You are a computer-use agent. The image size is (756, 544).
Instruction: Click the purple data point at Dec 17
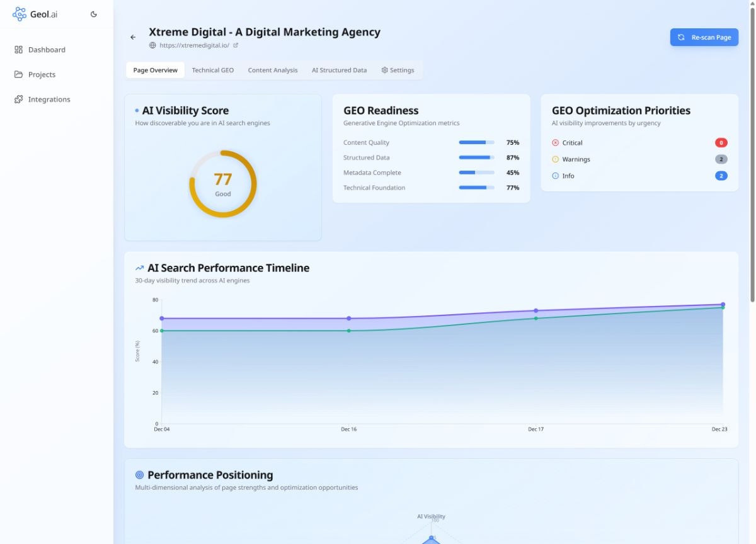point(536,310)
